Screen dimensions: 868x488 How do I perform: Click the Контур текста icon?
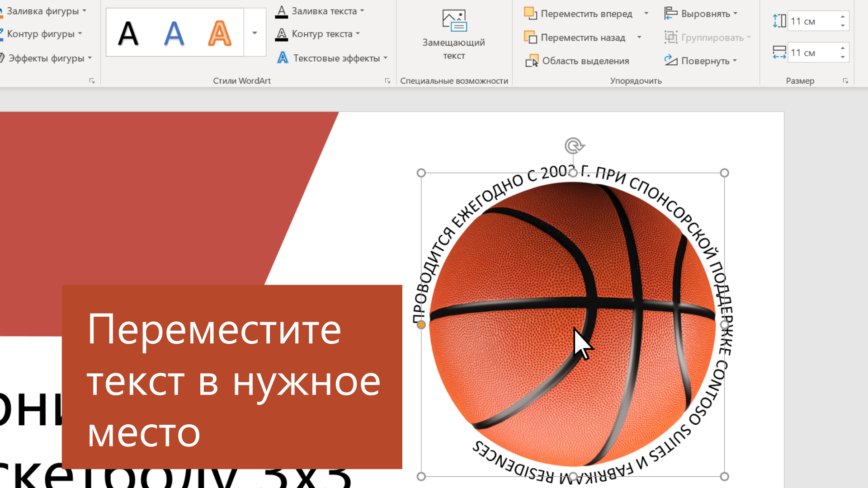click(282, 34)
